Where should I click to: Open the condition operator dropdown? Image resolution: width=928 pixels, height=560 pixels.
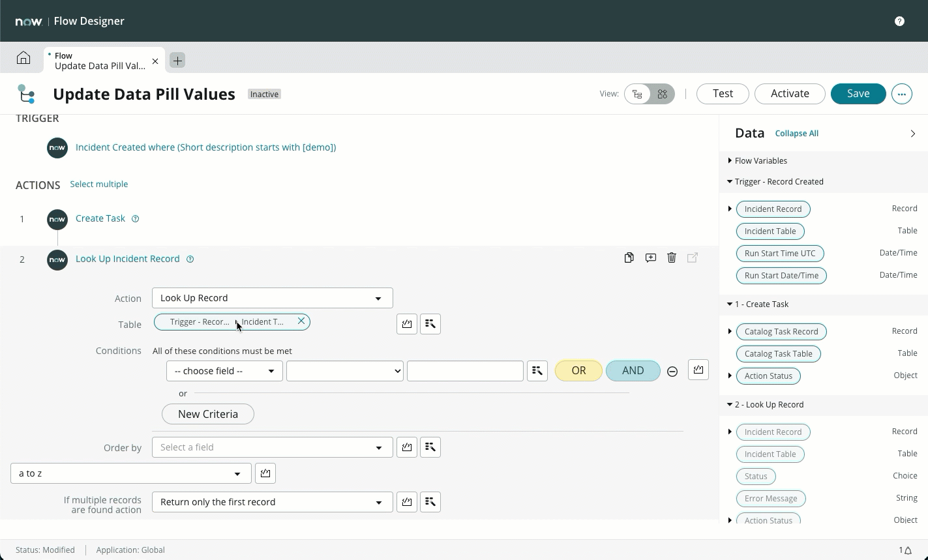pos(345,371)
